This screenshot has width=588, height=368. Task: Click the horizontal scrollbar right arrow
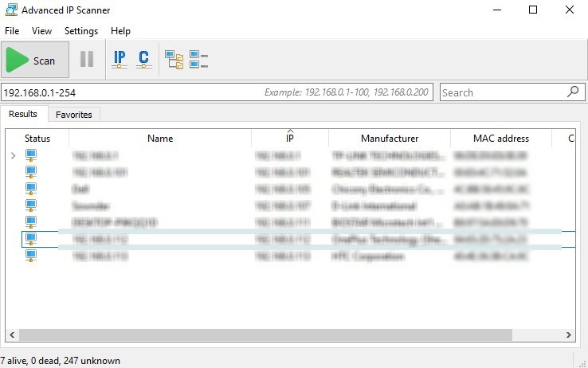pos(569,335)
